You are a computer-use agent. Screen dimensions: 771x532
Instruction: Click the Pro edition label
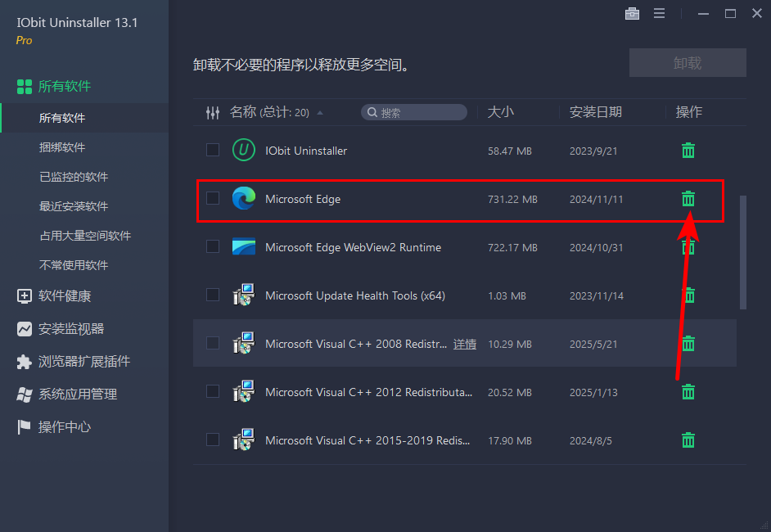click(x=24, y=40)
